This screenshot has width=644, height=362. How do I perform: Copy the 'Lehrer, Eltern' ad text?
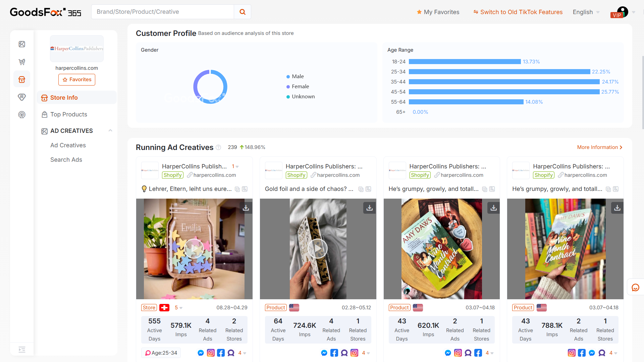pos(237,189)
